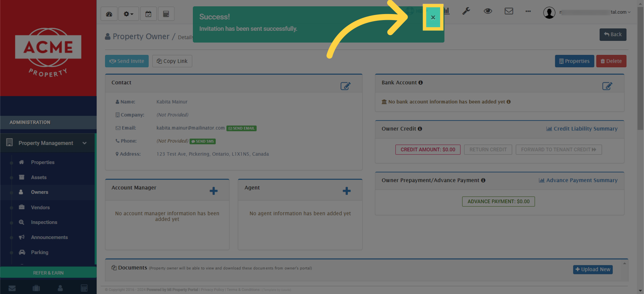Select Owners in the sidebar
The image size is (644, 294).
40,192
